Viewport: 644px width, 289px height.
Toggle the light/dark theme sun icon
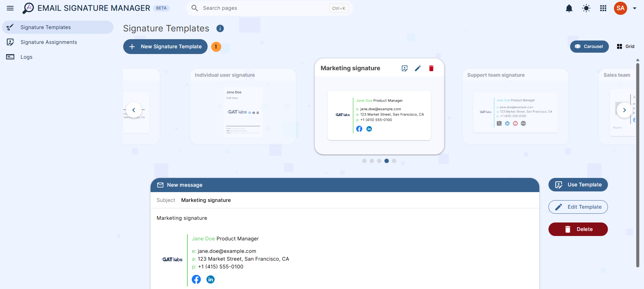586,8
